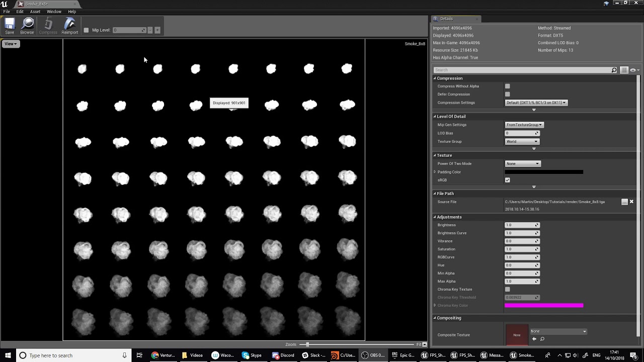
Task: Open Discord from the taskbar
Action: point(283,355)
